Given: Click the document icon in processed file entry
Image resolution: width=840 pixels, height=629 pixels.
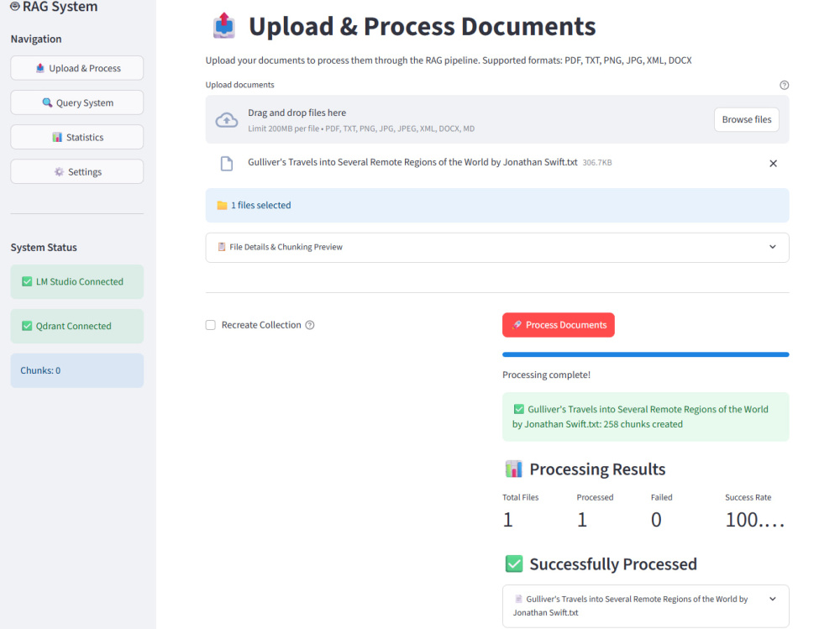Looking at the screenshot, I should tap(518, 599).
